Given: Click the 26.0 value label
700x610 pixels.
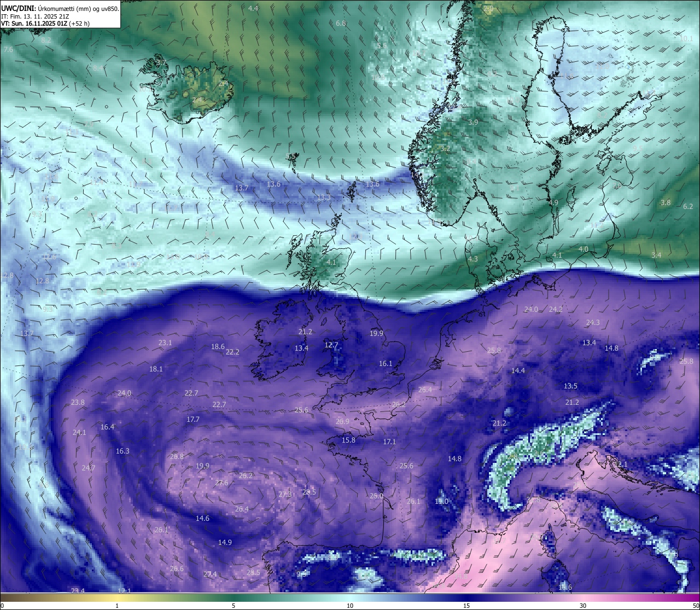Looking at the screenshot, I should 376,496.
